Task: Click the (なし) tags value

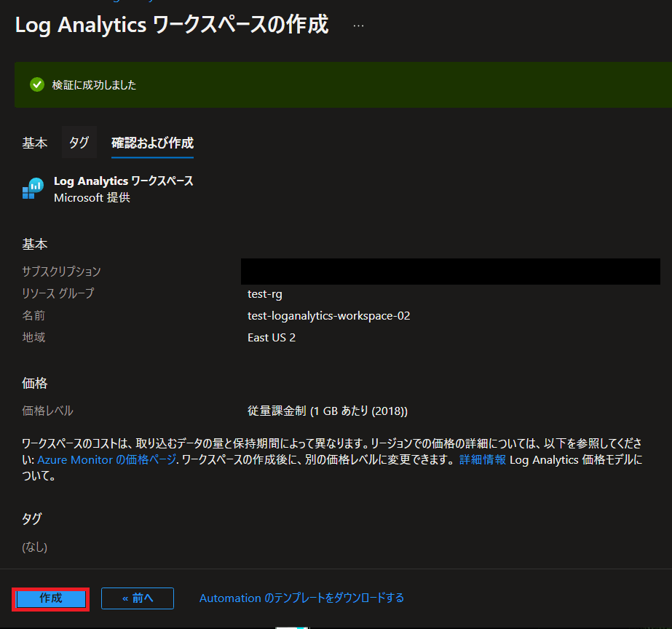Action: (x=35, y=547)
